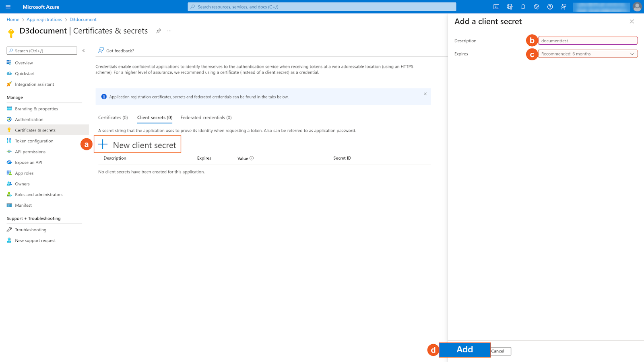Pin the Certificates & secrets page
644x362 pixels.
point(158,31)
